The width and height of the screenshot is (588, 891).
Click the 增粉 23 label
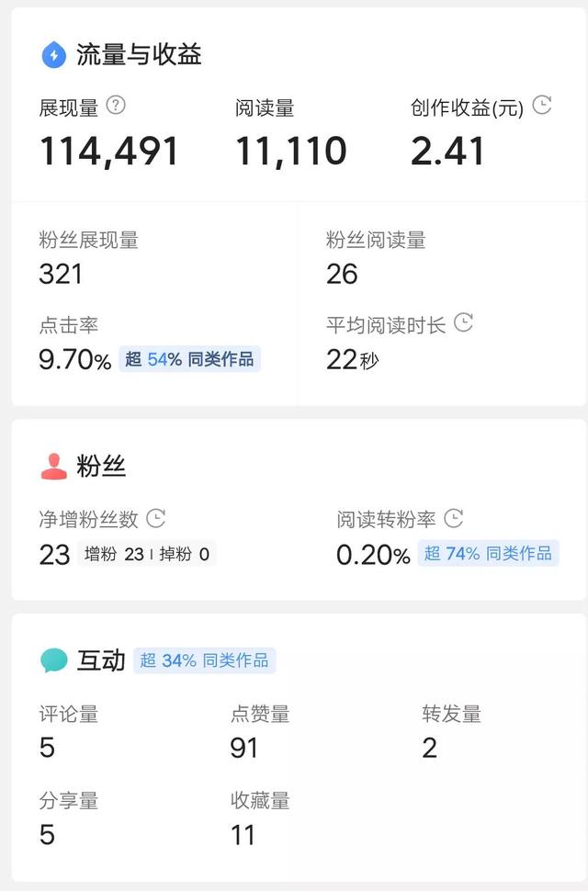point(114,554)
